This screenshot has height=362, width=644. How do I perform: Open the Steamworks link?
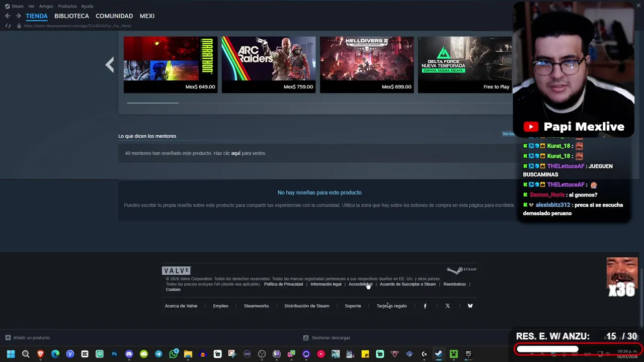click(256, 306)
